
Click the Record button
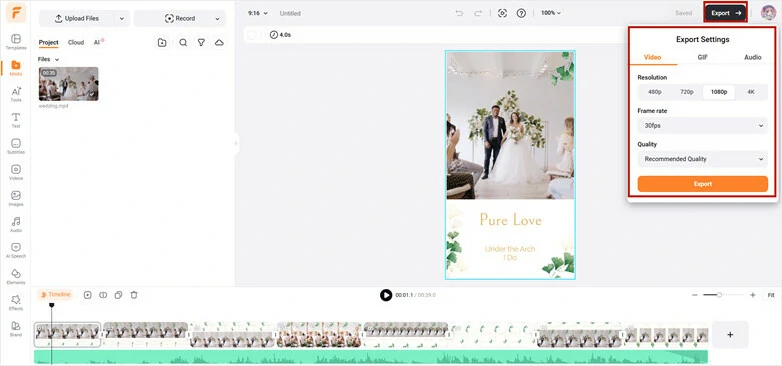click(x=180, y=18)
